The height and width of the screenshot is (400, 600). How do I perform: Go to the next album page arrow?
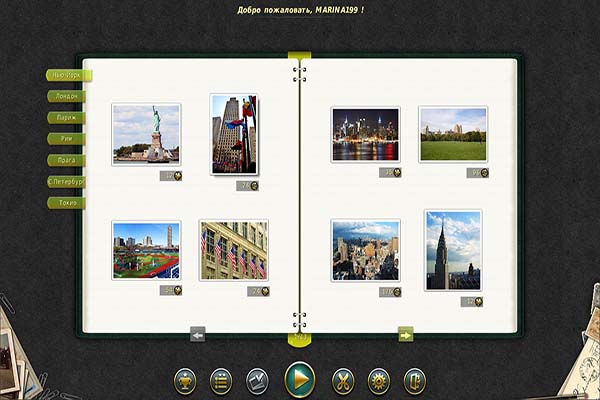[405, 335]
